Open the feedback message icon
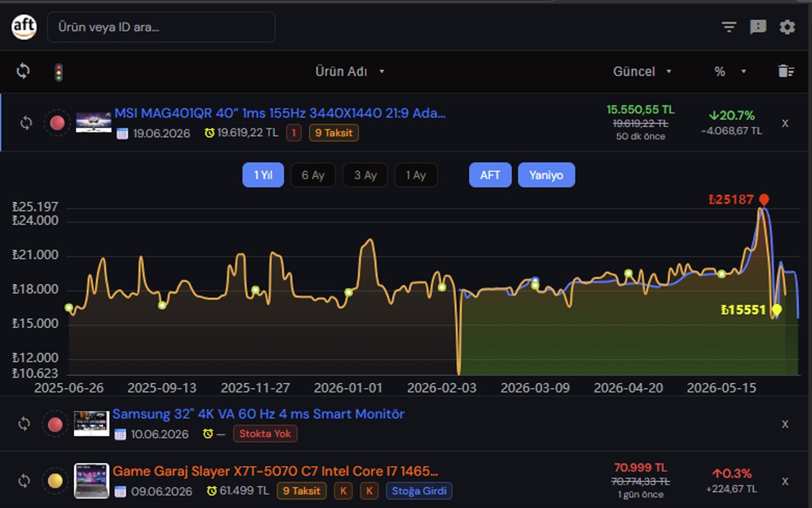Screen dimensions: 812x508 pos(758,27)
